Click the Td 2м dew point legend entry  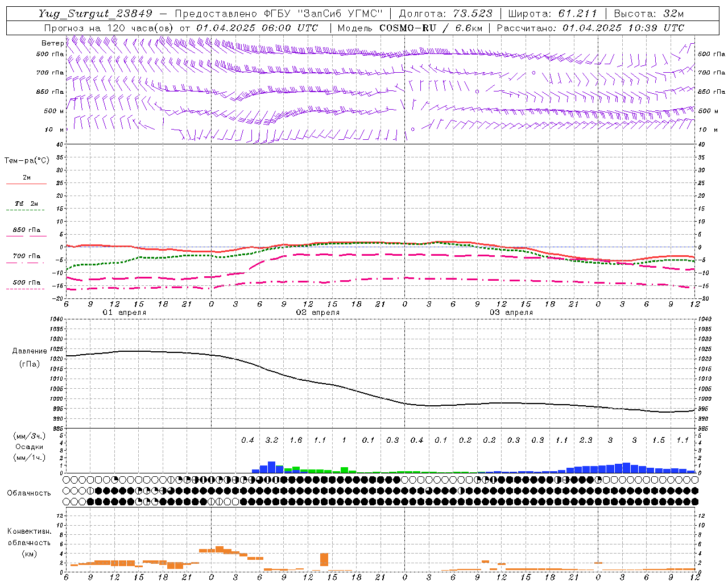(x=27, y=203)
